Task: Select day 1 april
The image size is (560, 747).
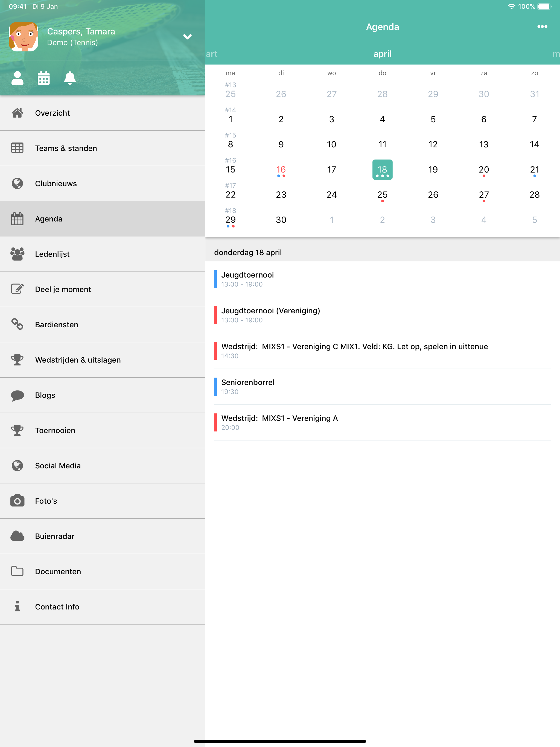Action: [x=230, y=119]
